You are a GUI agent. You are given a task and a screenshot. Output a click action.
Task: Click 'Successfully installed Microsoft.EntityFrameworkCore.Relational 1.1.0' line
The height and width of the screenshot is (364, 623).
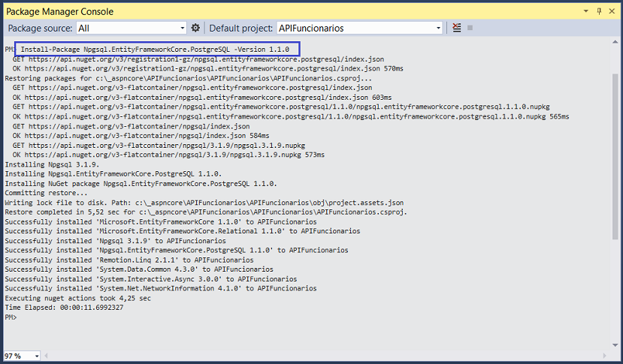(x=183, y=231)
